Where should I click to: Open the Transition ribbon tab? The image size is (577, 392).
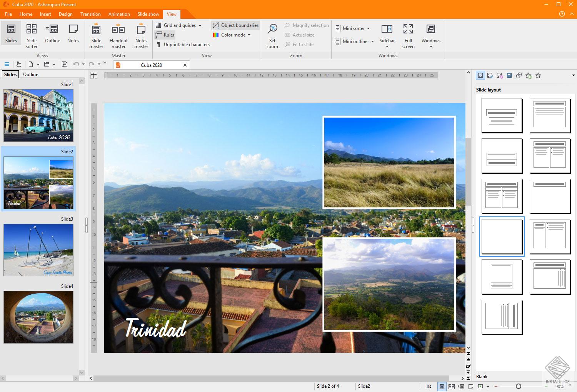[x=90, y=14]
